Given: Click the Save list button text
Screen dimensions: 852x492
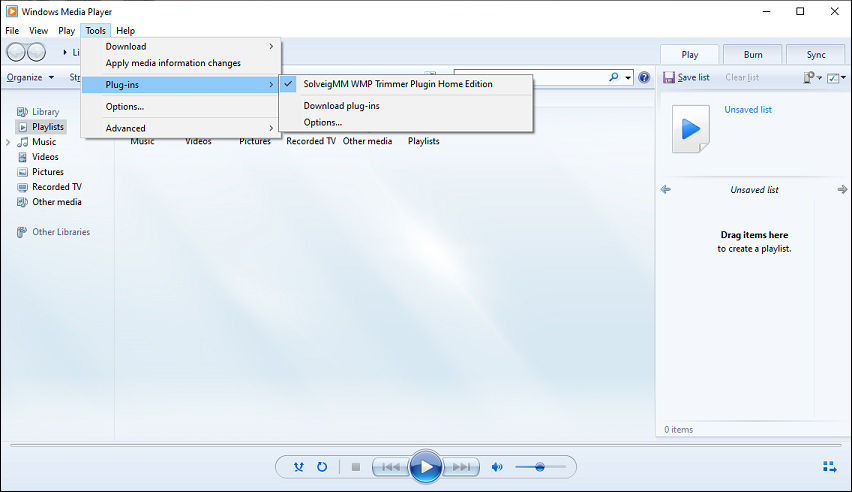Looking at the screenshot, I should point(693,77).
